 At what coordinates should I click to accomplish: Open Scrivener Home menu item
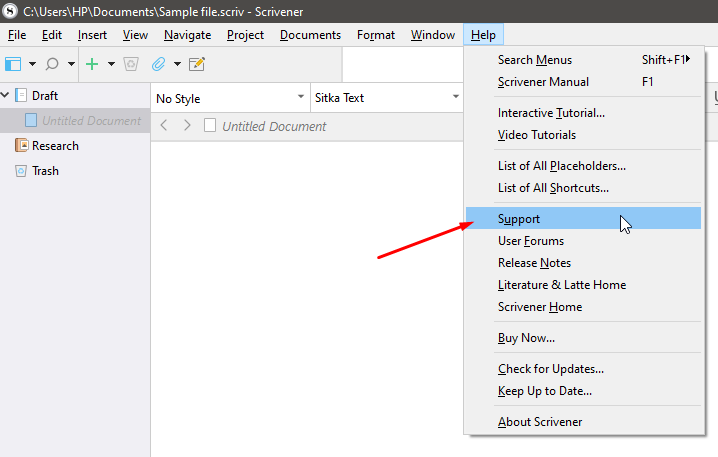[x=583, y=307]
